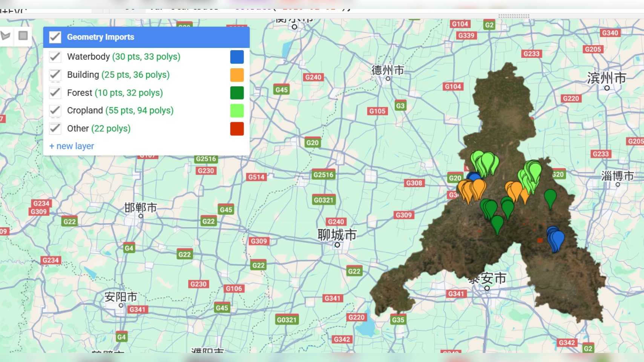Click the blue Waterbody marker near the region's east edge
Image resolution: width=644 pixels, height=362 pixels.
pos(554,238)
